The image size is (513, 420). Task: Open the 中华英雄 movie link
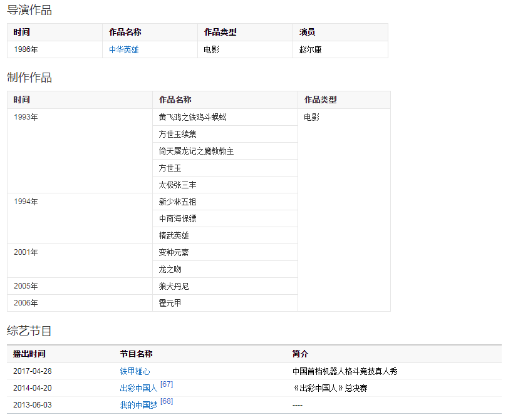click(x=124, y=50)
